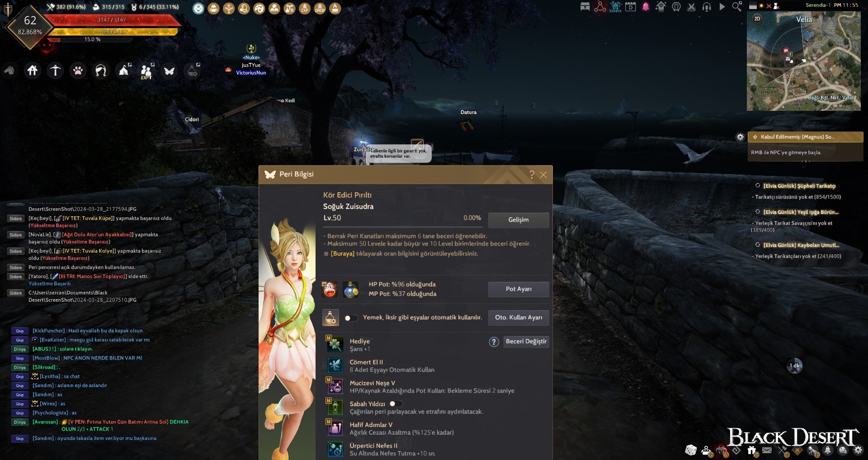
Task: Click the DROP buff icon
Action: (x=320, y=8)
